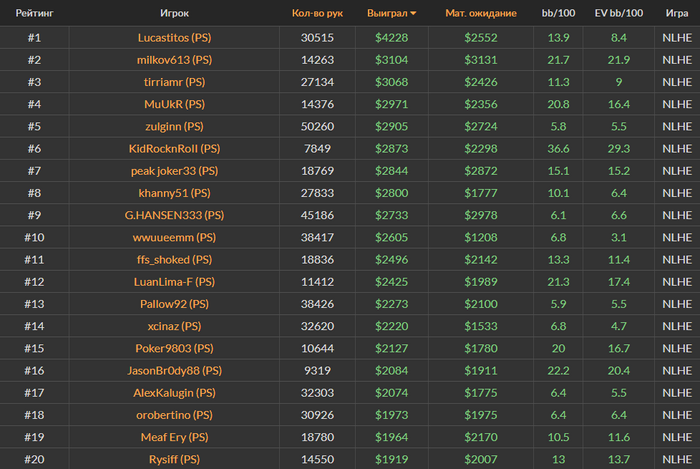Viewport: 700px width, 469px height.
Task: Click player tirriamr (PS) name
Action: click(x=181, y=82)
